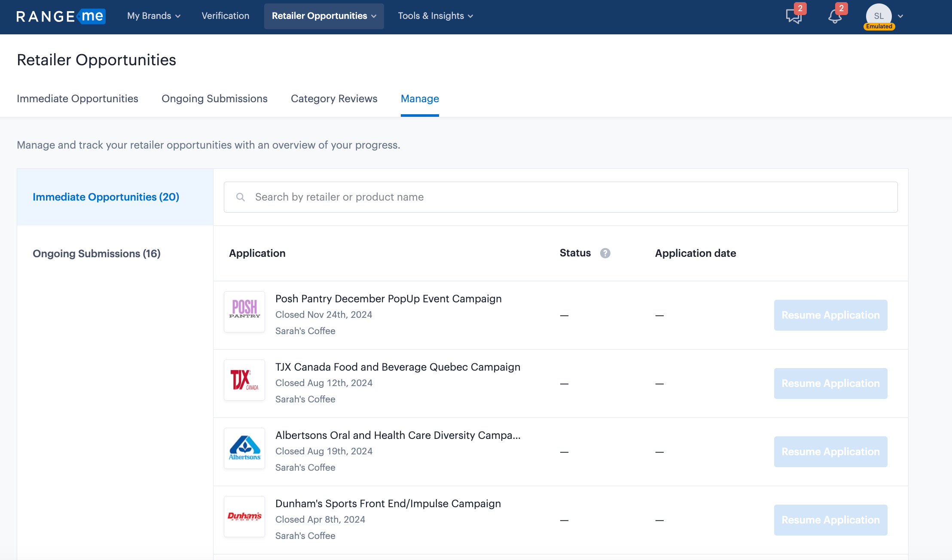Open TJX Canada Food and Beverage Quebec Campaign
The width and height of the screenshot is (952, 560).
tap(398, 367)
